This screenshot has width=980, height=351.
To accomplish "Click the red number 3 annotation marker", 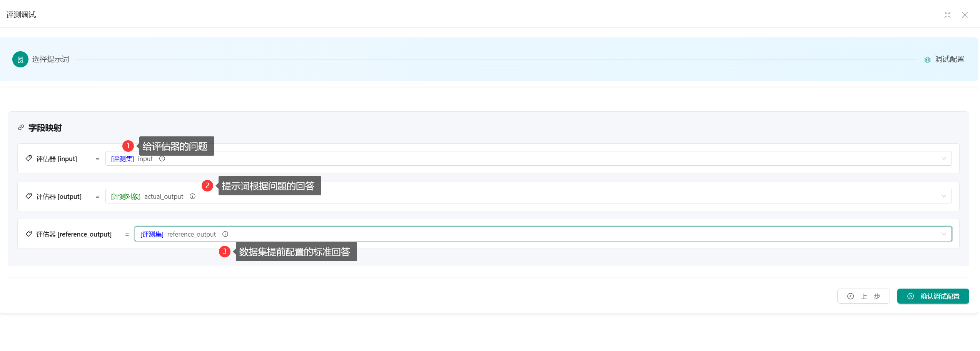I will (x=225, y=252).
